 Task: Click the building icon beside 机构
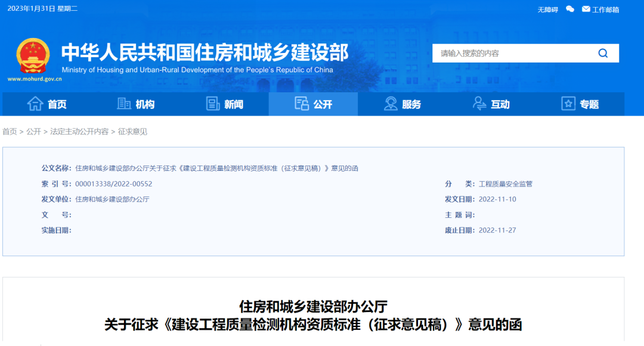tap(124, 104)
